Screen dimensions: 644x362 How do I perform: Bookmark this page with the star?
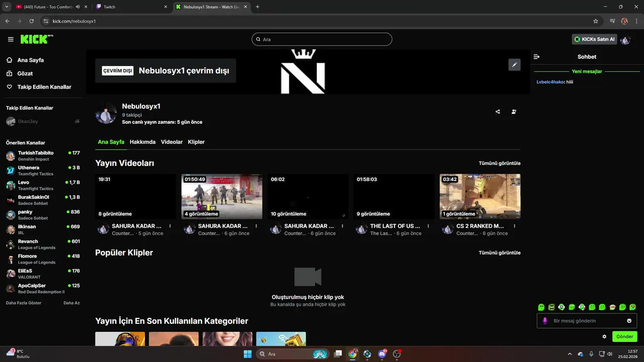tap(596, 21)
